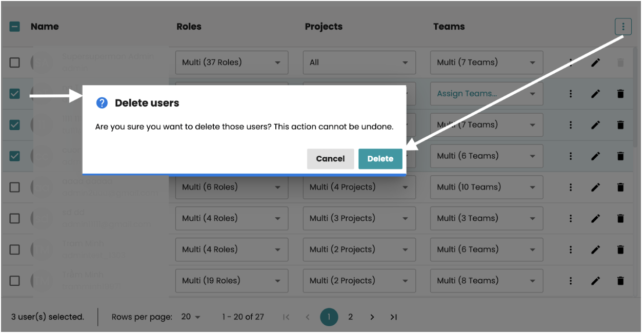Click trash icon in Multi (10 Teams) row
The width and height of the screenshot is (644, 335).
620,187
